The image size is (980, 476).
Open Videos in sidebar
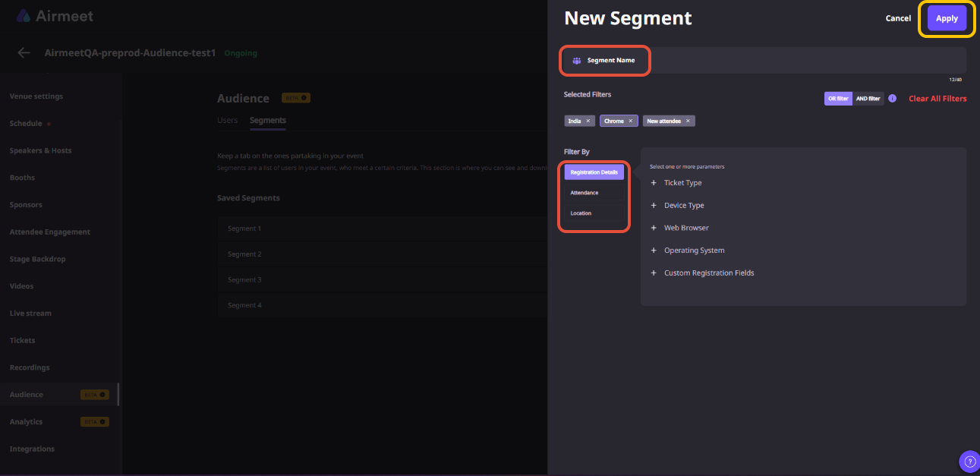pos(21,286)
